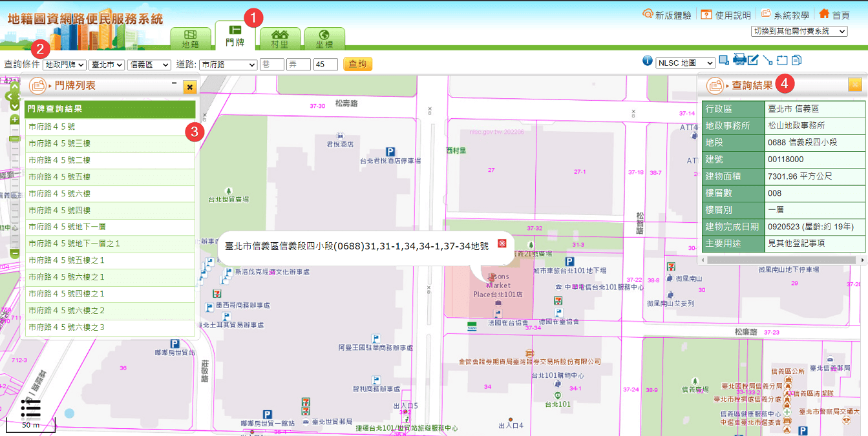Select the map annotation edit tool

753,59
